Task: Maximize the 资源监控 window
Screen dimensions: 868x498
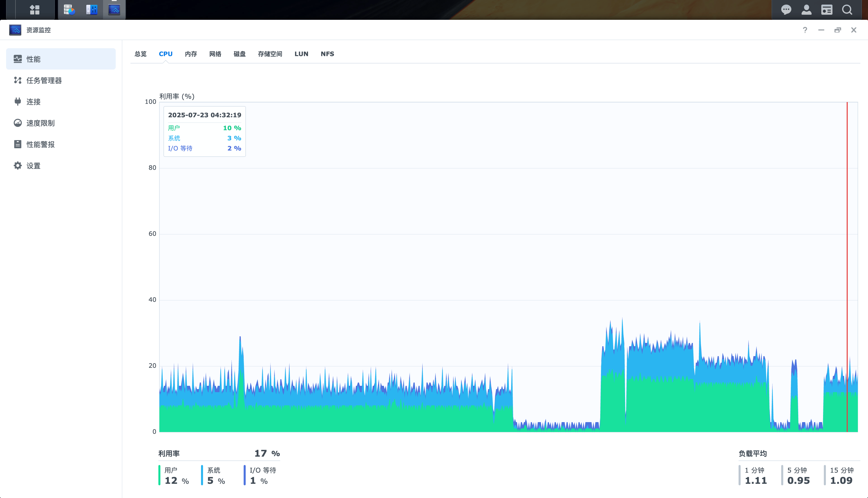Action: tap(838, 30)
